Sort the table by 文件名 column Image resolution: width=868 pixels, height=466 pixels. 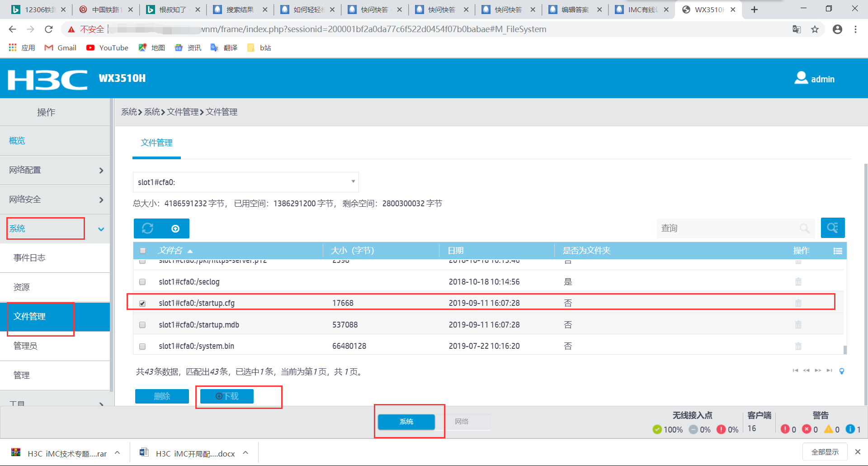[x=170, y=251]
